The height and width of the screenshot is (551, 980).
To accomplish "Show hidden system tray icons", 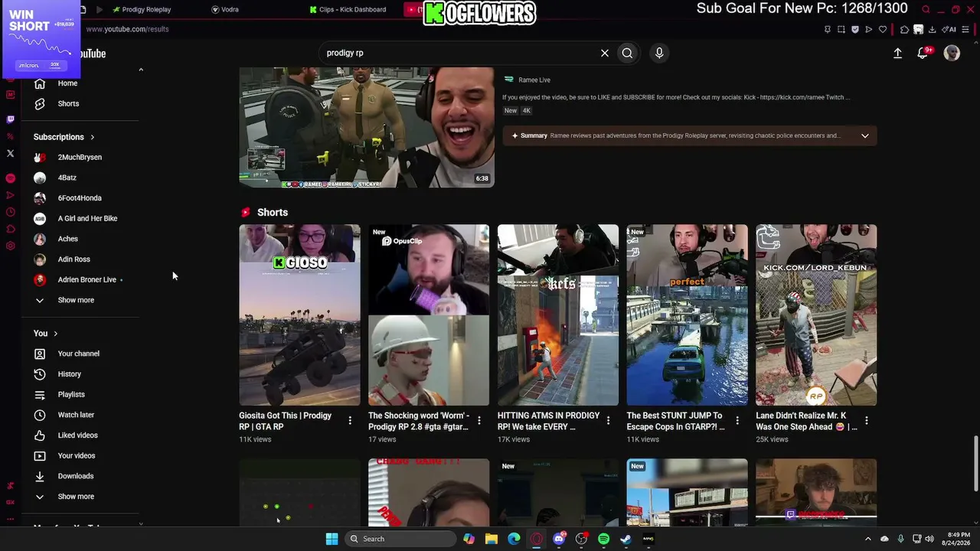I will (867, 539).
